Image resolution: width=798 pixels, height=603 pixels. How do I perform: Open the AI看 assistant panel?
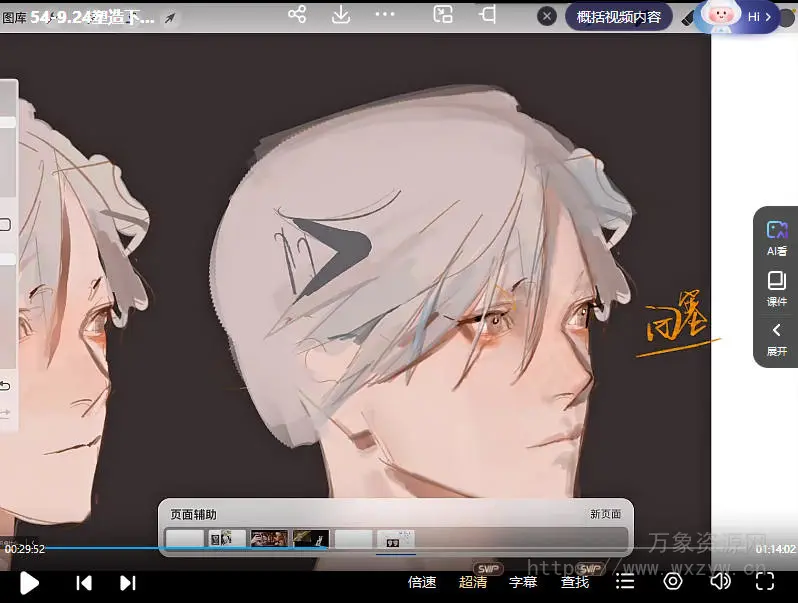[x=776, y=238]
